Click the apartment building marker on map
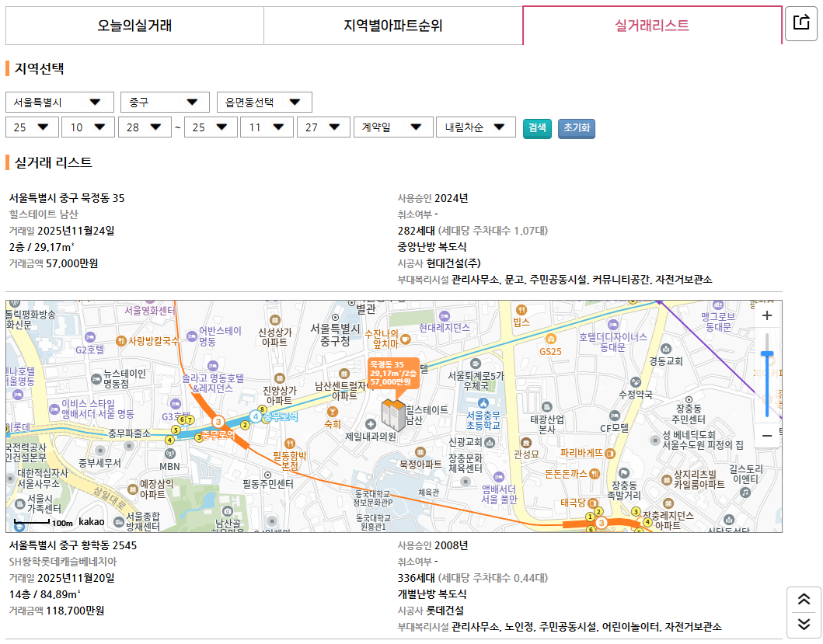This screenshot has height=644, width=823. (392, 415)
